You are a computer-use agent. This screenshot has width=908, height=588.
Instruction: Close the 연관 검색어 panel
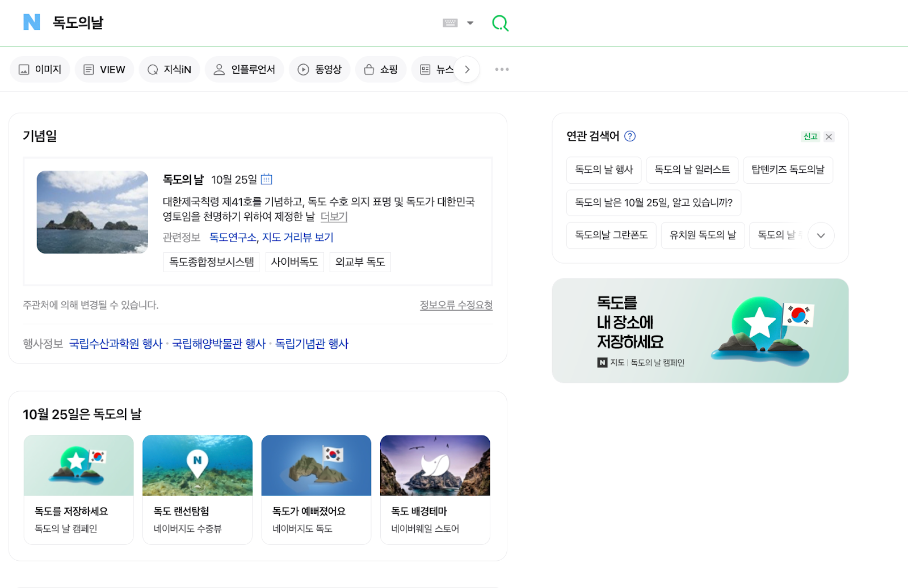(x=829, y=137)
